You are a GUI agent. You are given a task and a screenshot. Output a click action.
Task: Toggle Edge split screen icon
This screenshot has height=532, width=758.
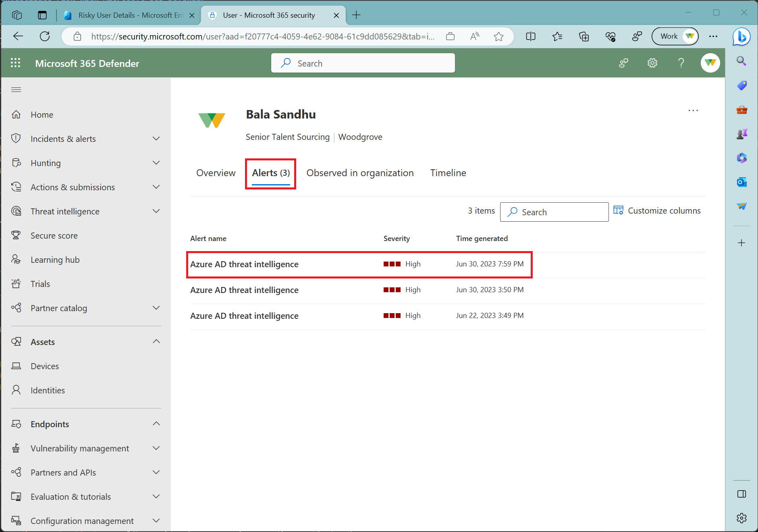tap(531, 36)
